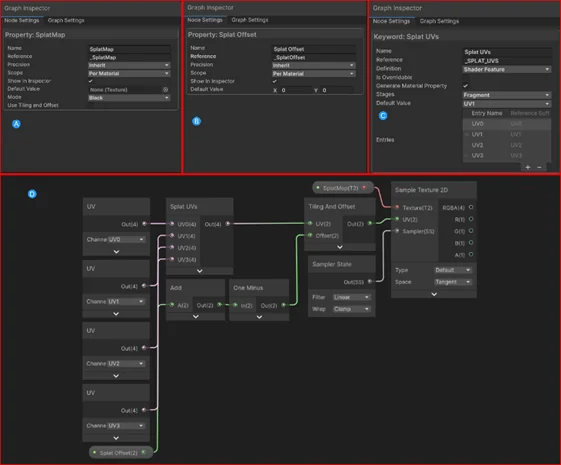Click Out(SS) port on Sampler State node
The width and height of the screenshot is (561, 465).
[370, 282]
